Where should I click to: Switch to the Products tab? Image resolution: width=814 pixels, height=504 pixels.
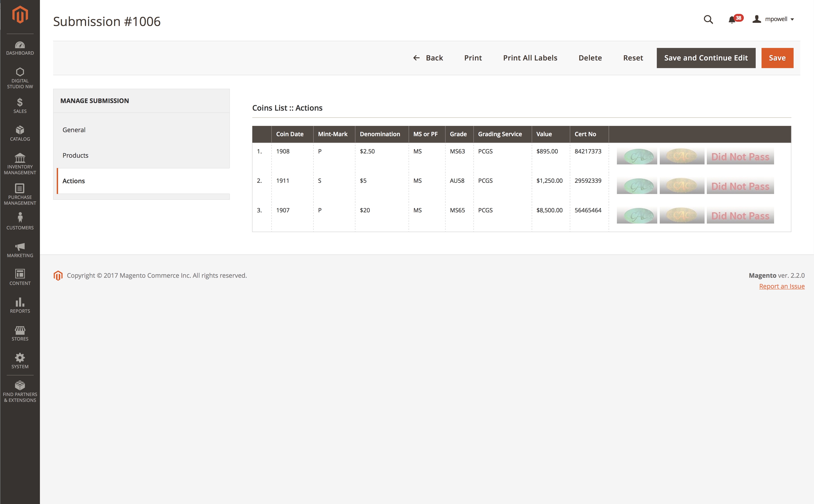point(75,155)
